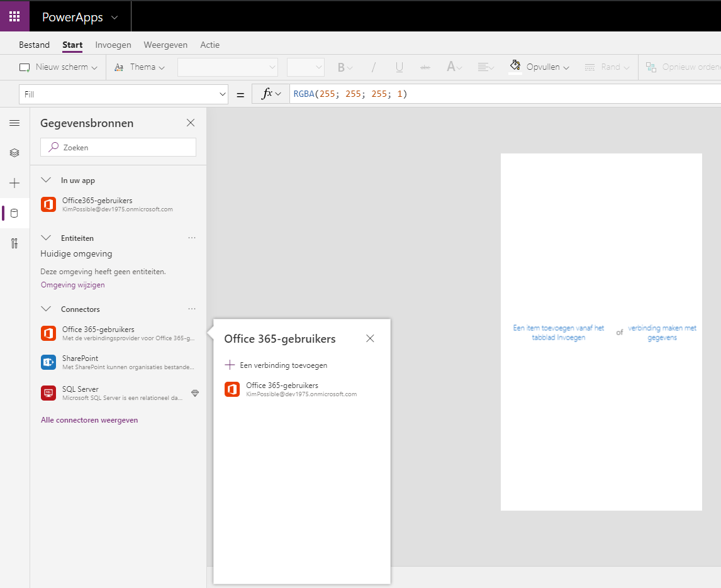The width and height of the screenshot is (721, 588).
Task: Click the Zoeken search field
Action: point(118,147)
